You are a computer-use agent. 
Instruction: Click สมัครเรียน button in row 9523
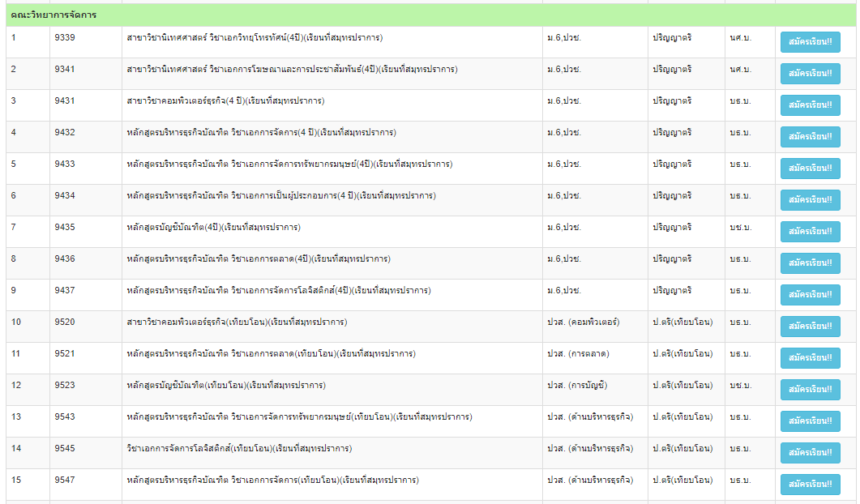coord(810,390)
